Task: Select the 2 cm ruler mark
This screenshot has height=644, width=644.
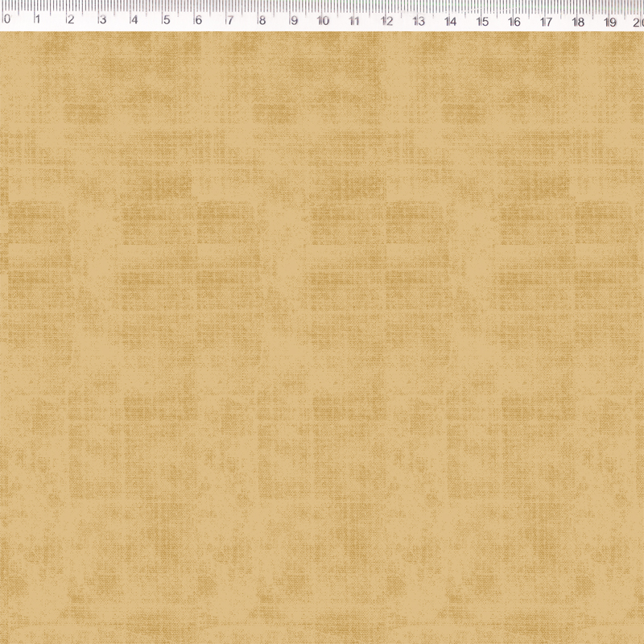Action: click(70, 19)
